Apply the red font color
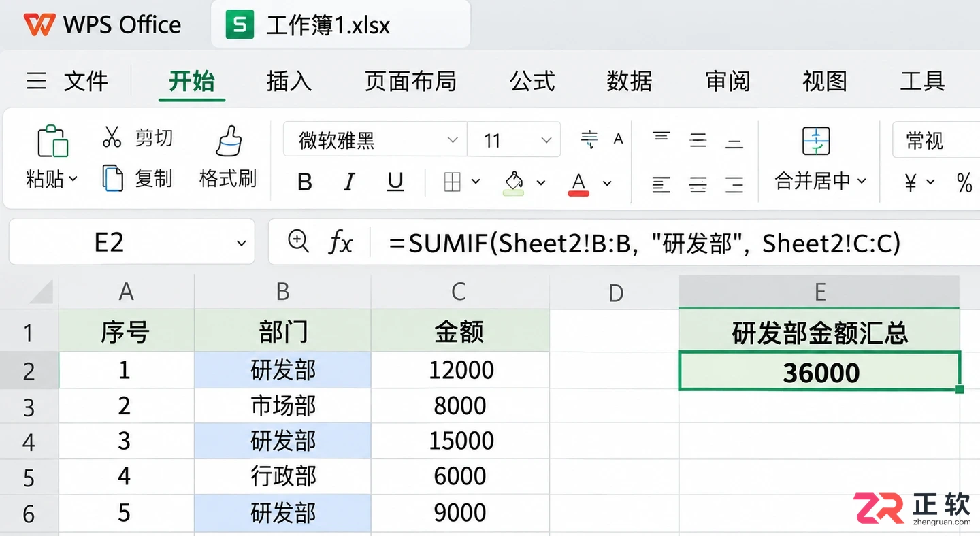The width and height of the screenshot is (980, 536). pyautogui.click(x=578, y=183)
